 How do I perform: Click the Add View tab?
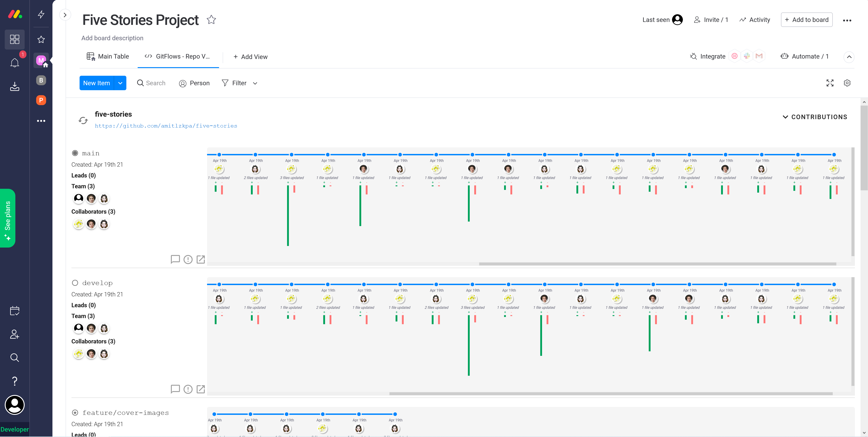250,57
